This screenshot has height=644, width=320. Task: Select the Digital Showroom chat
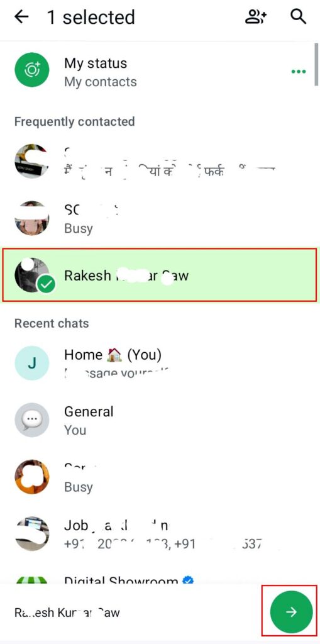point(160,579)
